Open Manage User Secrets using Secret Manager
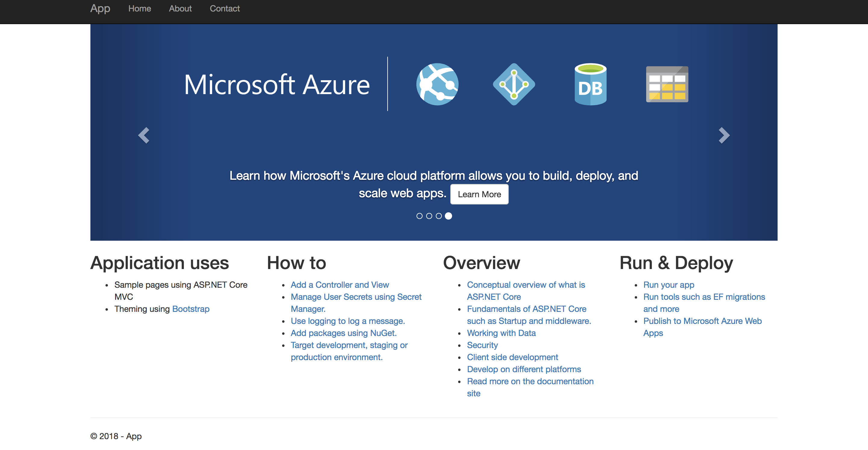 pos(356,303)
